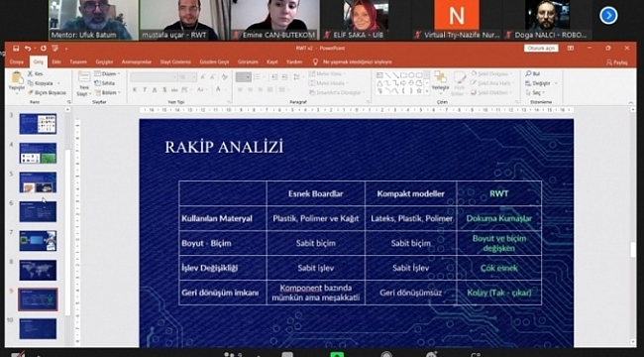
Task: Open the Düzen (Layout) dropdown
Action: pos(107,73)
